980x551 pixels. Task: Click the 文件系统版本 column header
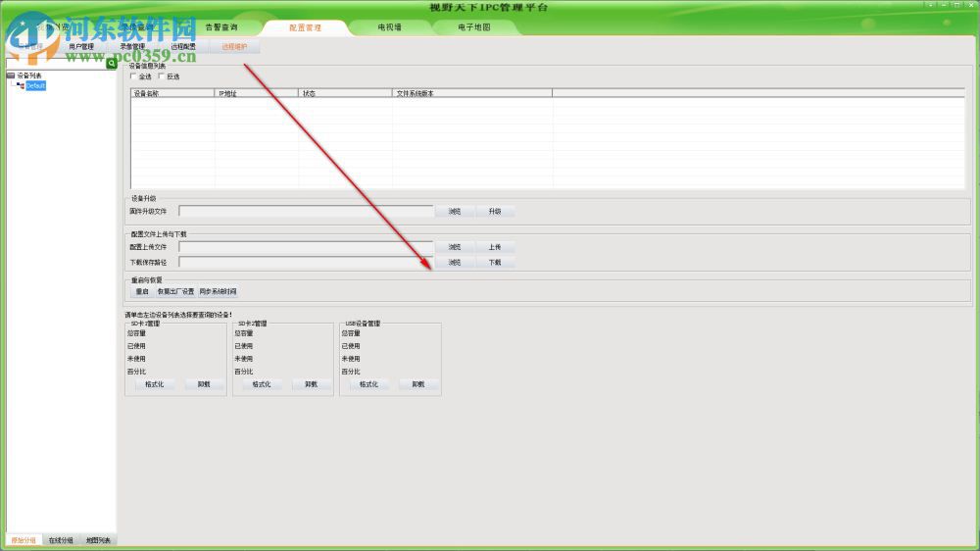tap(472, 93)
